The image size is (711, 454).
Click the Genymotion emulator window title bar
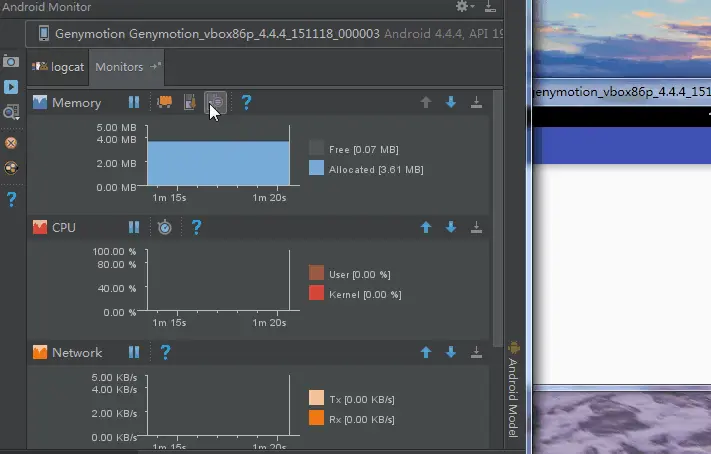click(622, 92)
